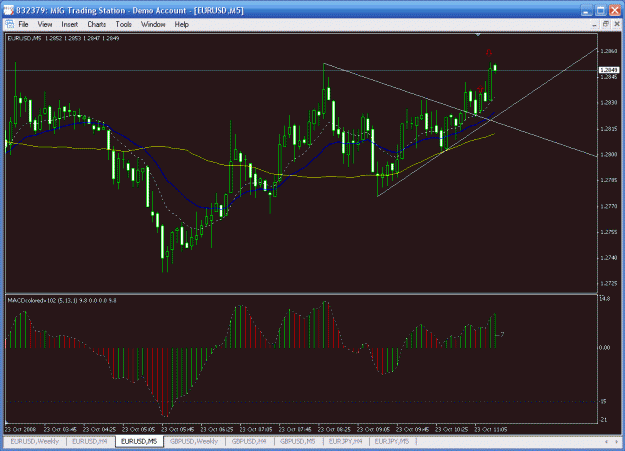
Task: Click the chart shift triangle marker at top
Action: tap(478, 35)
